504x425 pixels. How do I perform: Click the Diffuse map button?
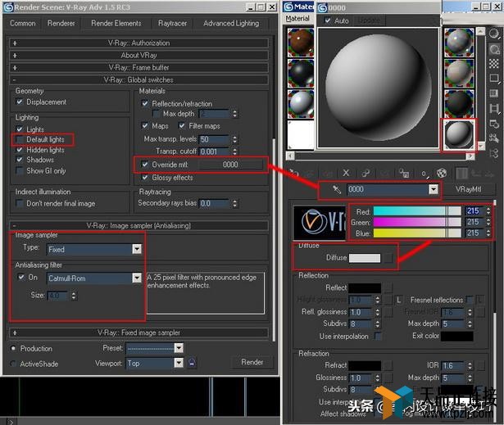(x=388, y=258)
